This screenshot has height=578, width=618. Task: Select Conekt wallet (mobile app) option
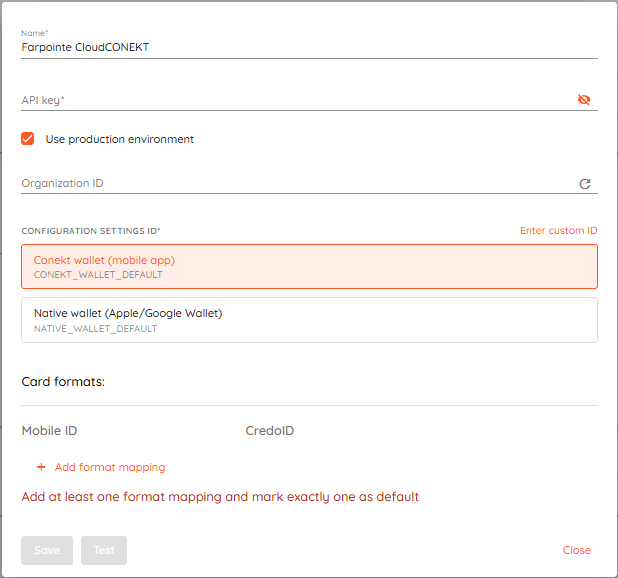pyautogui.click(x=309, y=267)
